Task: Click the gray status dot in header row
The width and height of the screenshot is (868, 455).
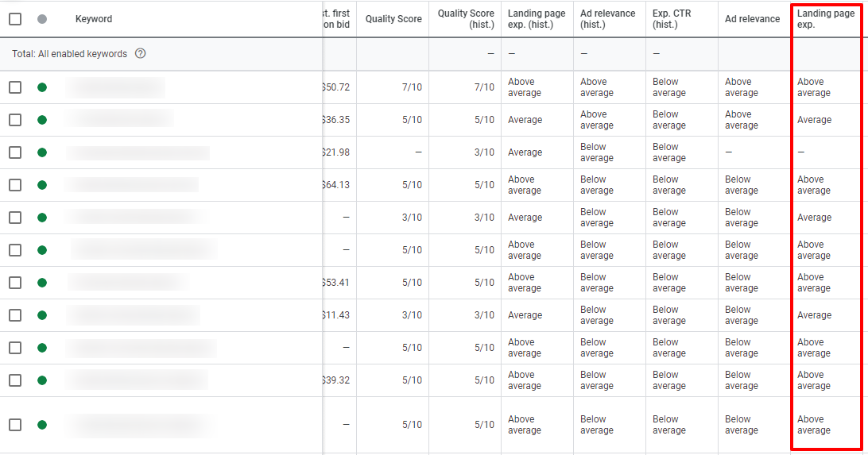Action: (42, 19)
